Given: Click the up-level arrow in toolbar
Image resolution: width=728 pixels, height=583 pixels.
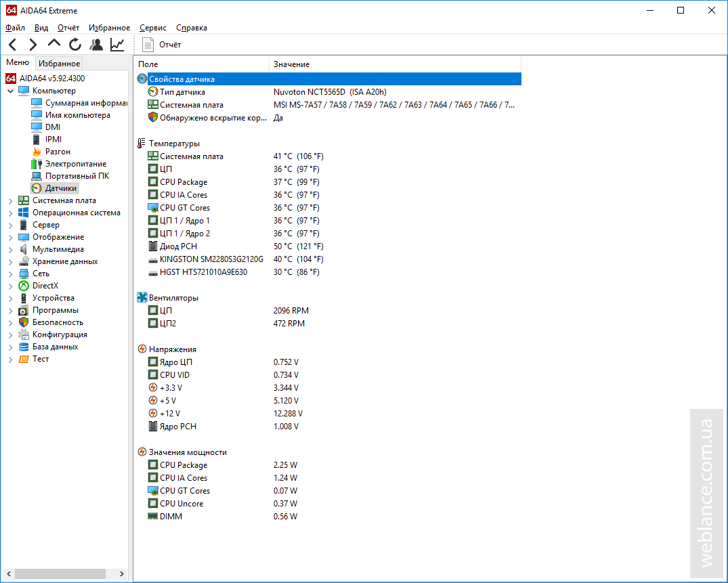Looking at the screenshot, I should click(x=54, y=43).
